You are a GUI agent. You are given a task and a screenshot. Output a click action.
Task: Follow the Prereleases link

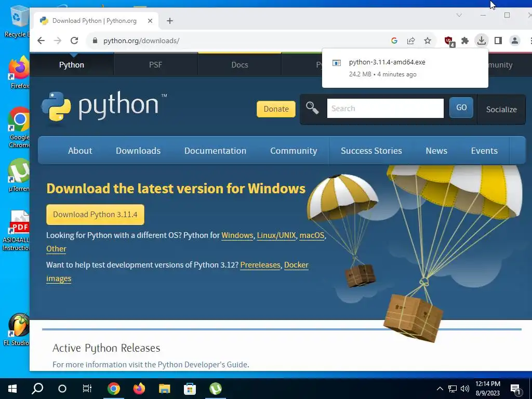click(260, 264)
